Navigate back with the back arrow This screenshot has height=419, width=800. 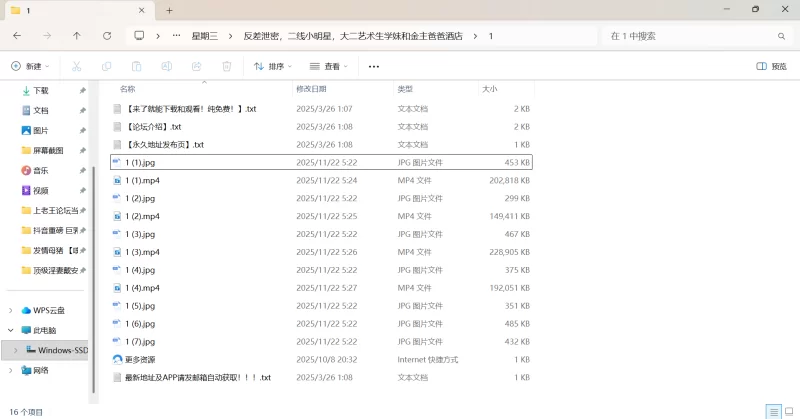[x=17, y=36]
